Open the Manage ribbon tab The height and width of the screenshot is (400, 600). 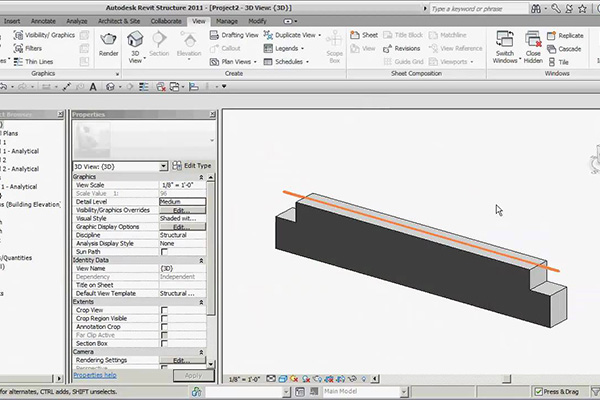click(x=227, y=21)
